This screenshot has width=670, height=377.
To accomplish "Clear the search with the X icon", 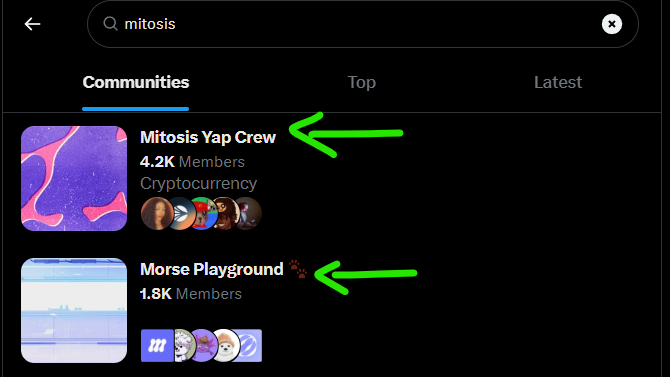I will (x=612, y=24).
